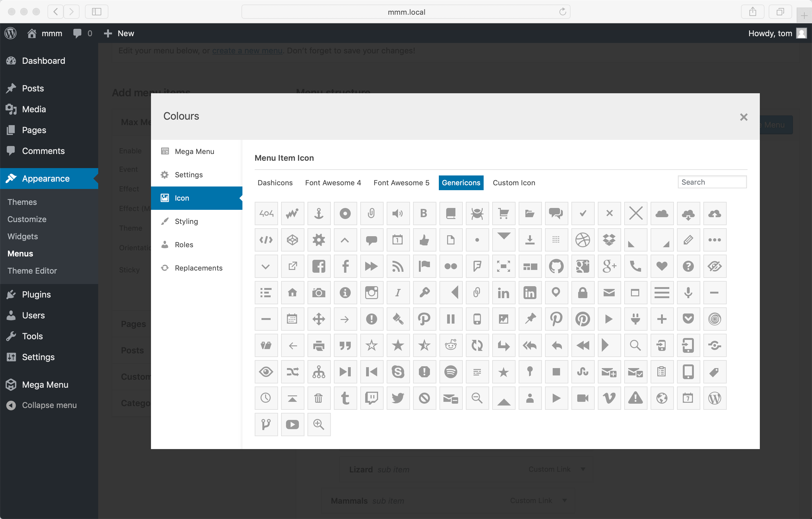
Task: Choose the Instagram camera icon
Action: pyautogui.click(x=371, y=293)
